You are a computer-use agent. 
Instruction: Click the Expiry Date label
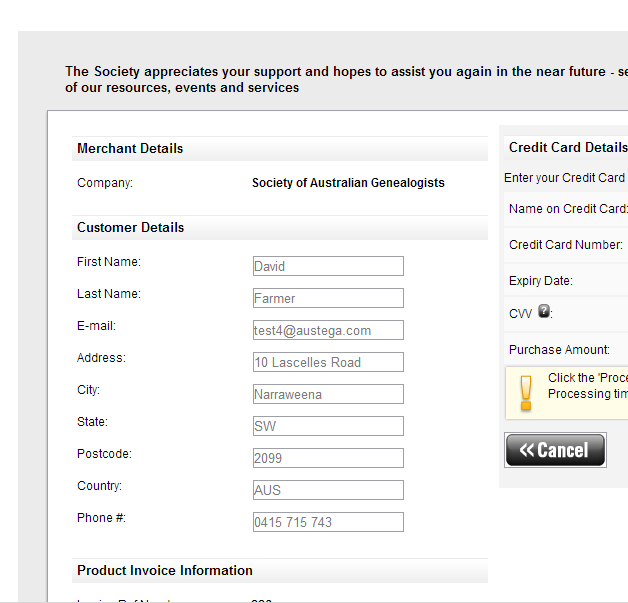(541, 281)
